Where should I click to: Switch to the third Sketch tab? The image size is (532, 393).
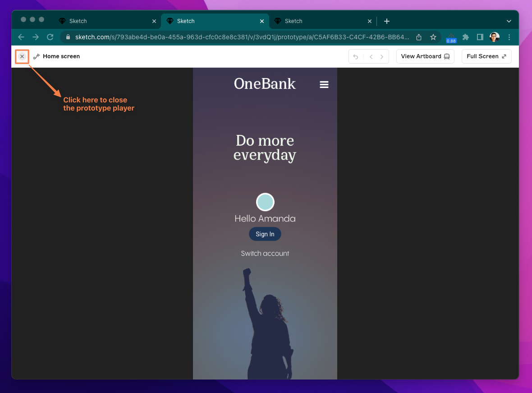pos(320,21)
